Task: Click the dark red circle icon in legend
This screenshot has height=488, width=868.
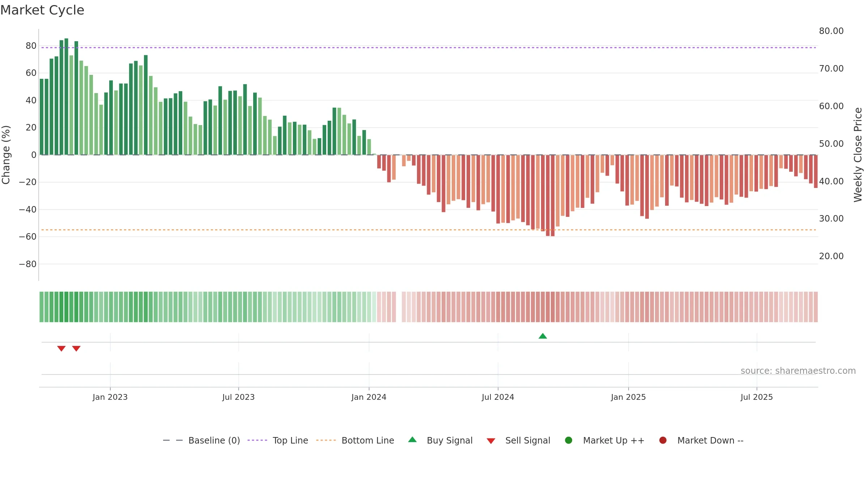Action: point(663,440)
